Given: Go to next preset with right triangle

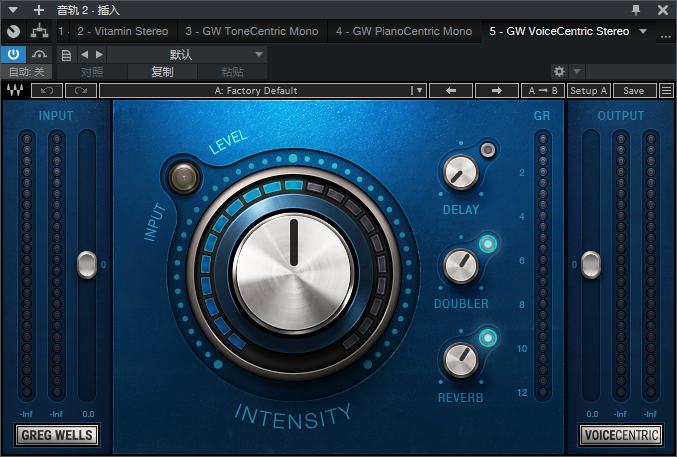Looking at the screenshot, I should click(x=99, y=54).
